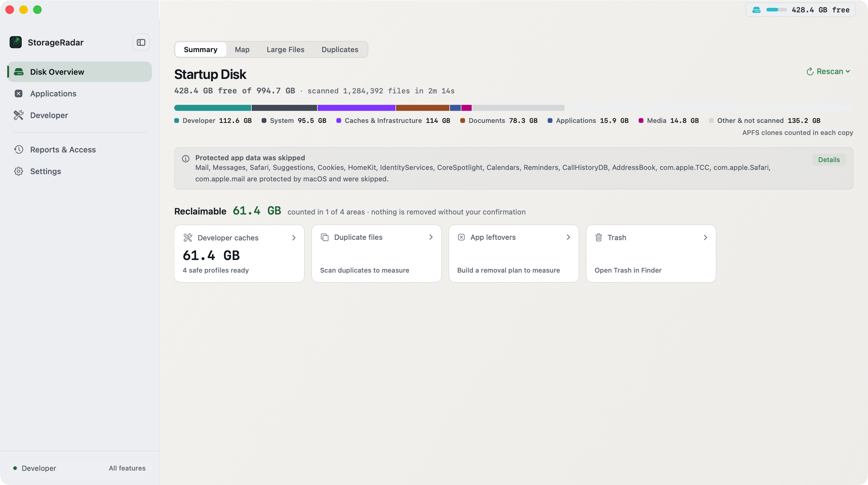The image size is (868, 485).
Task: Click the Settings gear icon
Action: 19,171
